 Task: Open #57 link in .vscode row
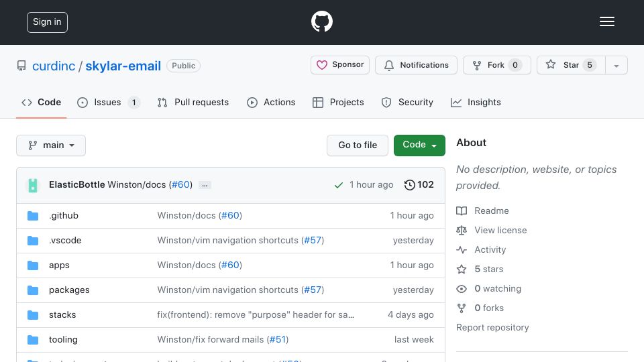pyautogui.click(x=313, y=240)
